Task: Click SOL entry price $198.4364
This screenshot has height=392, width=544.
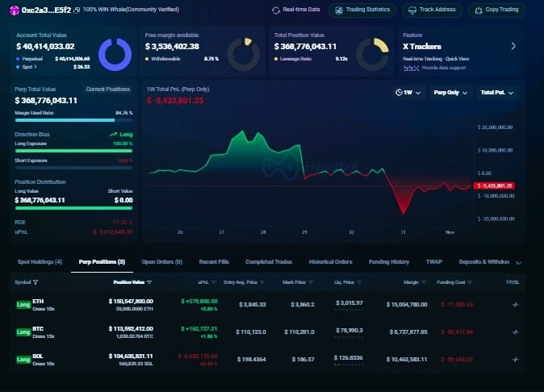Action: click(251, 360)
